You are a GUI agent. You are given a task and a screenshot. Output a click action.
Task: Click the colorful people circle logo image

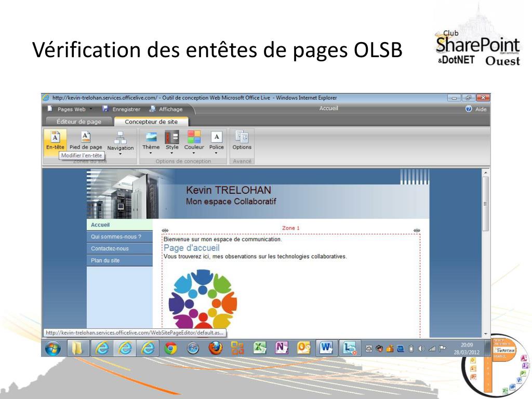pos(203,299)
